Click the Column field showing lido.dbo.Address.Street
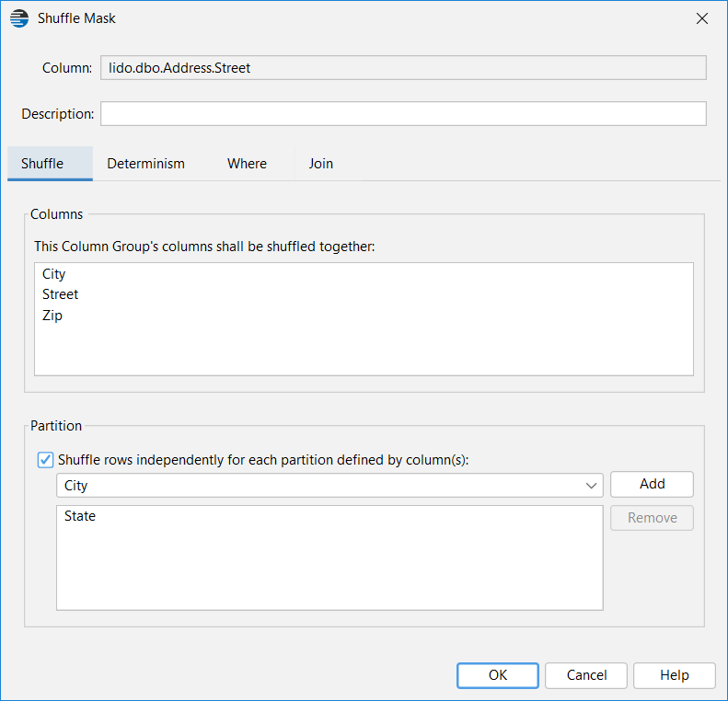The image size is (728, 701). point(403,68)
